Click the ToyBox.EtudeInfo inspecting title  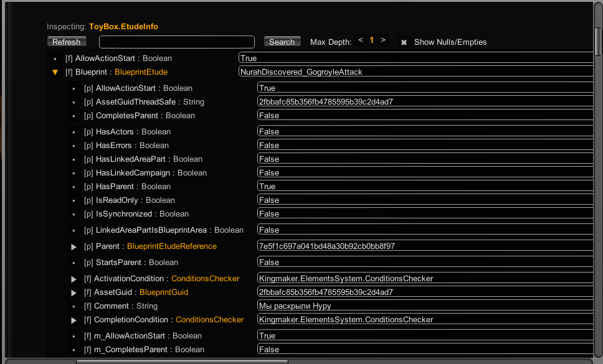click(x=123, y=27)
